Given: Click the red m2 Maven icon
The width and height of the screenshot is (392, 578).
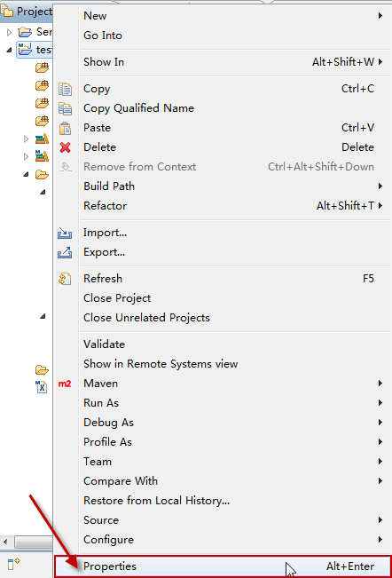Looking at the screenshot, I should 65,384.
